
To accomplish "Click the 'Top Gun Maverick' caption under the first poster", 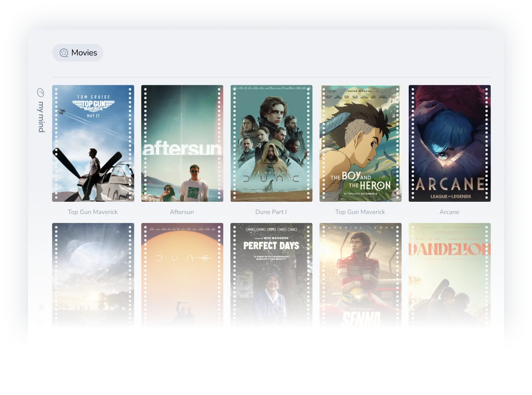I will (x=93, y=211).
